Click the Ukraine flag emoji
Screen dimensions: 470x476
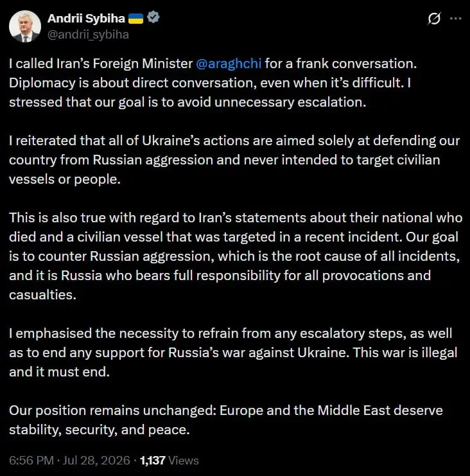(x=135, y=19)
